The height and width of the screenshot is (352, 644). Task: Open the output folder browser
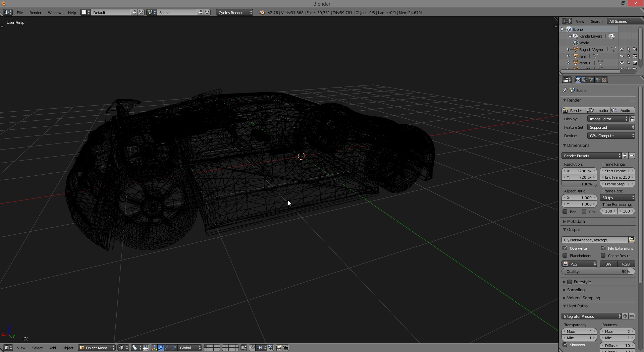632,240
